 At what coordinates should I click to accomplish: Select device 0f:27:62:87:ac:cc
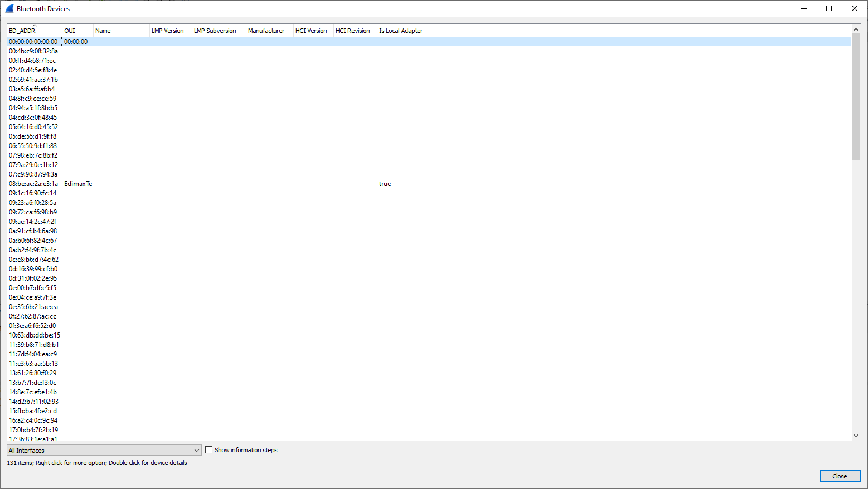pos(32,316)
